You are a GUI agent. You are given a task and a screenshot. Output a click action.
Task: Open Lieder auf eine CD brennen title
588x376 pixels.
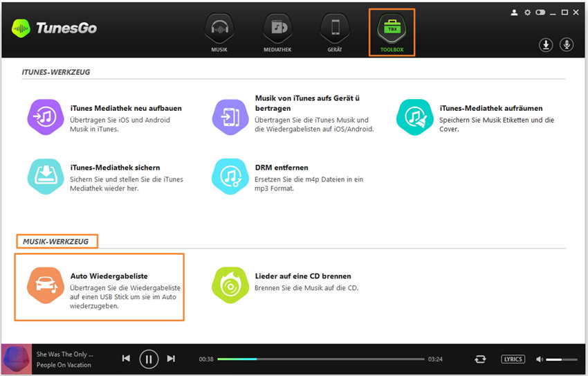click(303, 276)
